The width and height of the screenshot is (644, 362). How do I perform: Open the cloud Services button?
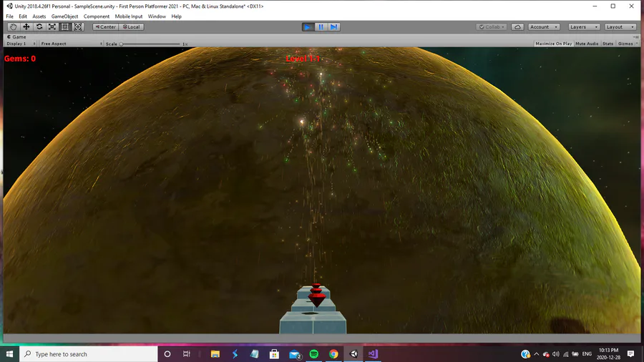(x=517, y=26)
